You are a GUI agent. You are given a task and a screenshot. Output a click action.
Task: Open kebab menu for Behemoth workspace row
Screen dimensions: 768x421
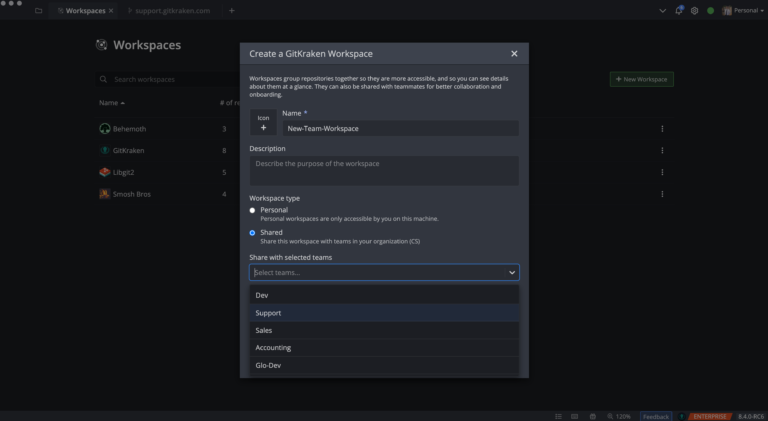pyautogui.click(x=662, y=128)
